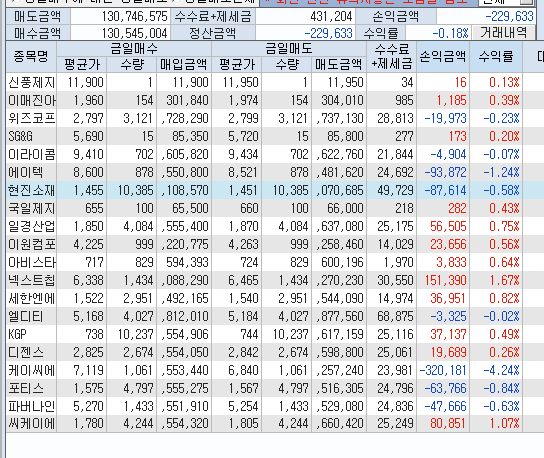Click the 49,729 fee cell for 현진소재
Image resolution: width=544 pixels, height=458 pixels.
pyautogui.click(x=391, y=190)
